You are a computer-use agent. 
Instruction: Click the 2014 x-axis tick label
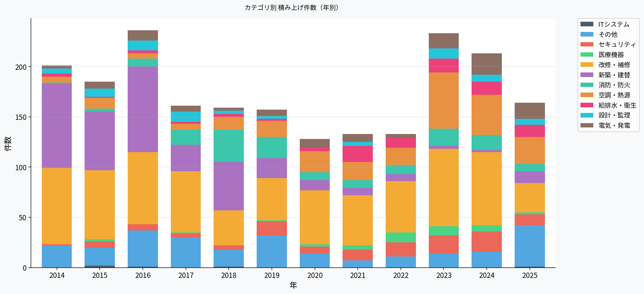57,275
